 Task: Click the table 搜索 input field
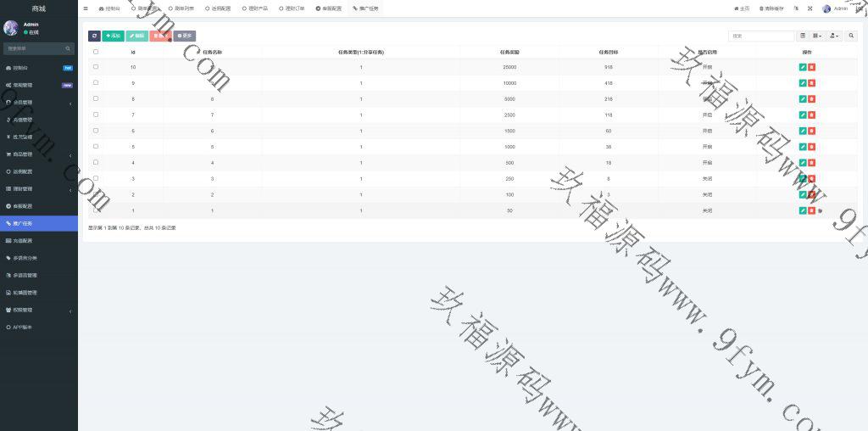click(761, 36)
